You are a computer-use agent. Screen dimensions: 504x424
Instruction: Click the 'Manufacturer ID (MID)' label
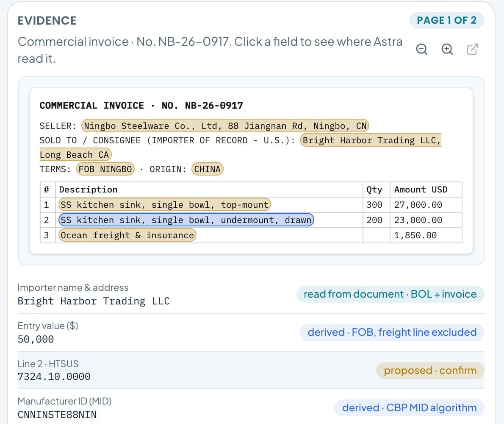[x=65, y=401]
